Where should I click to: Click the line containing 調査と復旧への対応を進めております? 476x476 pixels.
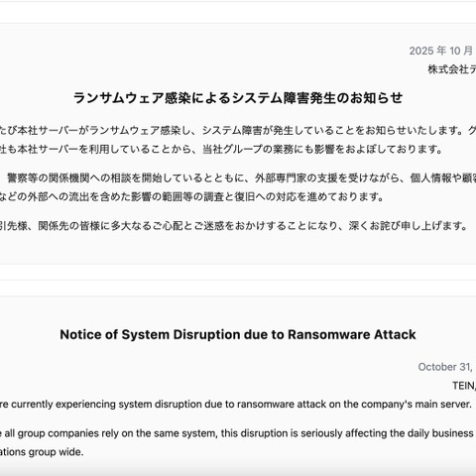tap(192, 197)
